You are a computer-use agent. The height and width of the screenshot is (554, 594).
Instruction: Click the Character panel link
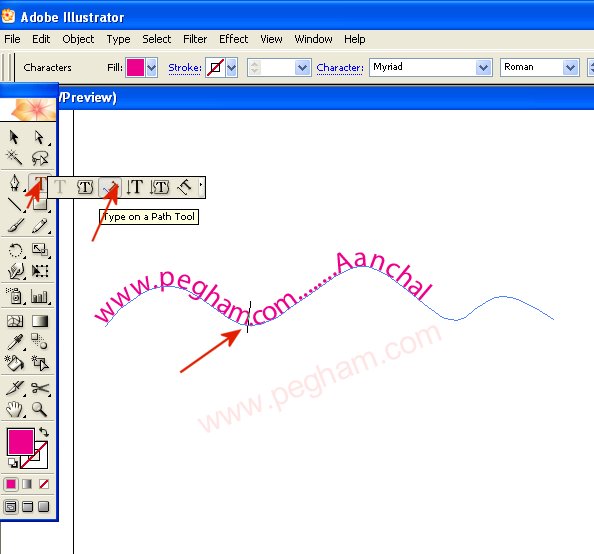(340, 68)
